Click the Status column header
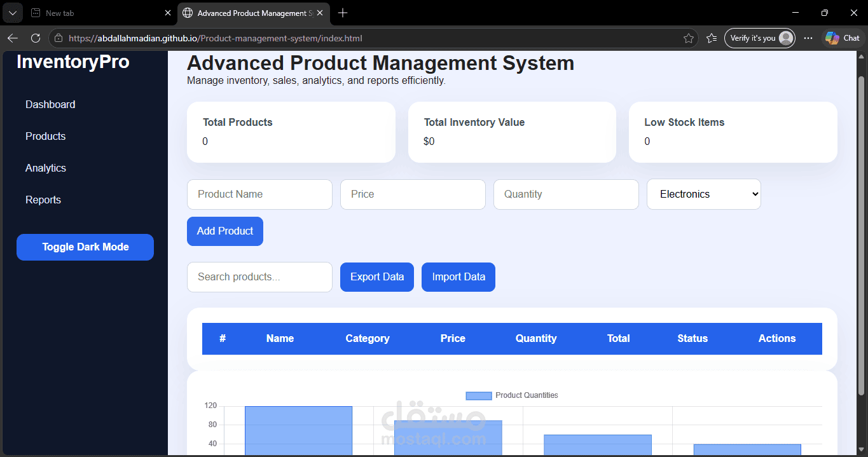 click(x=692, y=339)
